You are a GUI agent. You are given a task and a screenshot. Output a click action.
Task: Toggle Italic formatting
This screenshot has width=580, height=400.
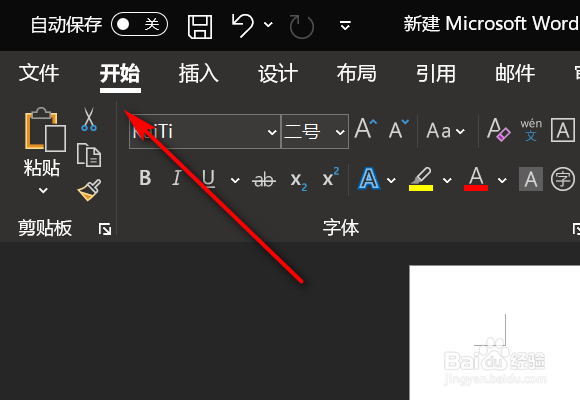tap(177, 178)
